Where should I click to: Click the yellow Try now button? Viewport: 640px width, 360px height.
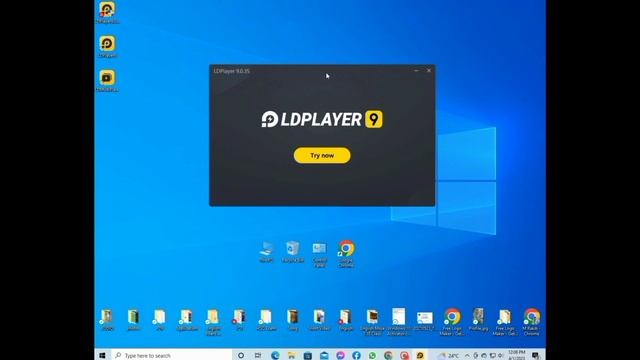322,156
